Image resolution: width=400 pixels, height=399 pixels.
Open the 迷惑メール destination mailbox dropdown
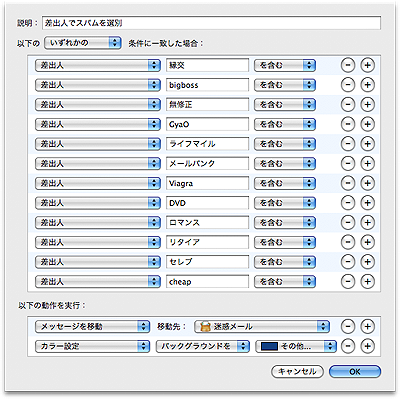262,326
